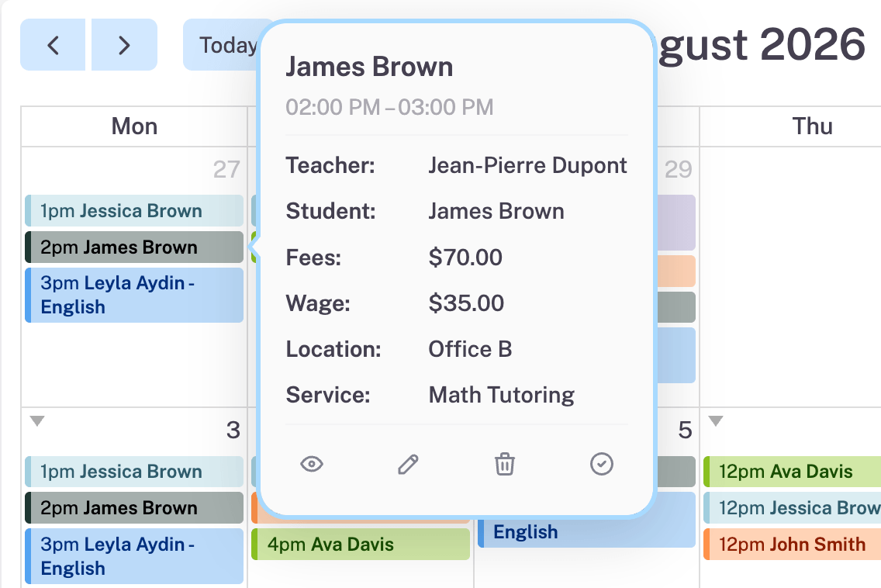The width and height of the screenshot is (881, 588).
Task: Click the location value Office B
Action: pos(470,349)
